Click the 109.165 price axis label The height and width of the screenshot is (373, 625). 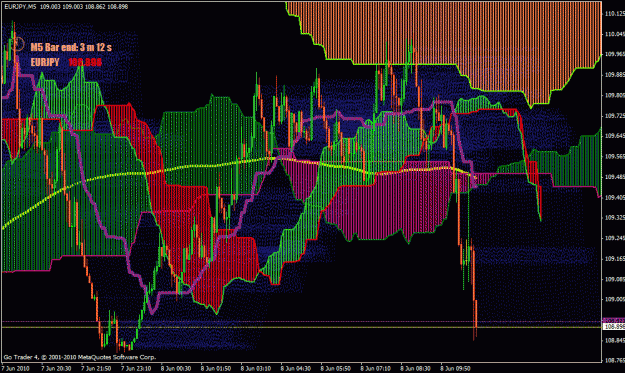click(615, 259)
